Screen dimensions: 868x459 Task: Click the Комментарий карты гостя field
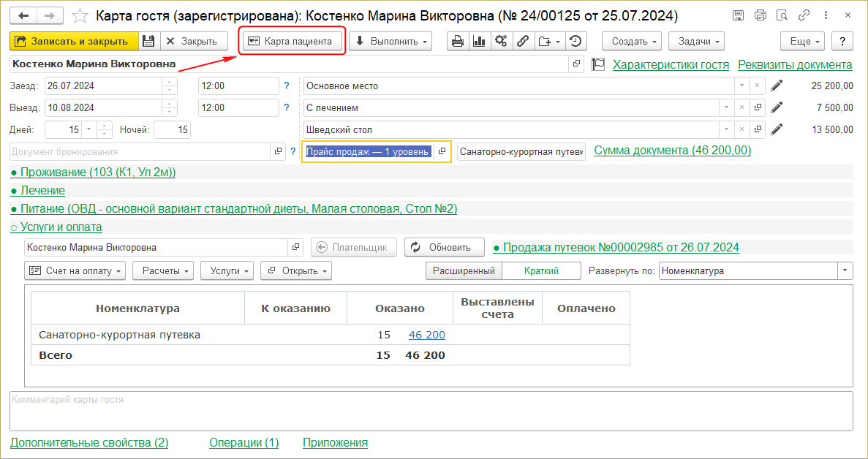coord(431,411)
